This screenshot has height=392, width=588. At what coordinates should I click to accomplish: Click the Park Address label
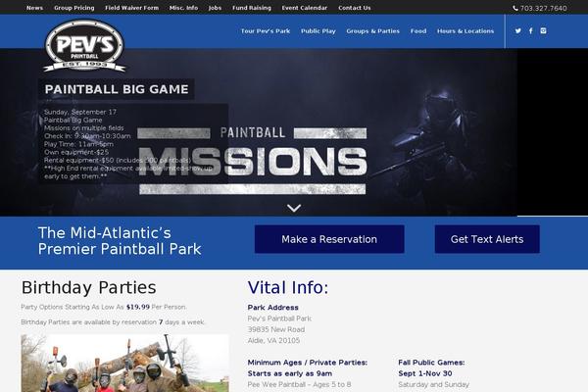[x=273, y=307]
